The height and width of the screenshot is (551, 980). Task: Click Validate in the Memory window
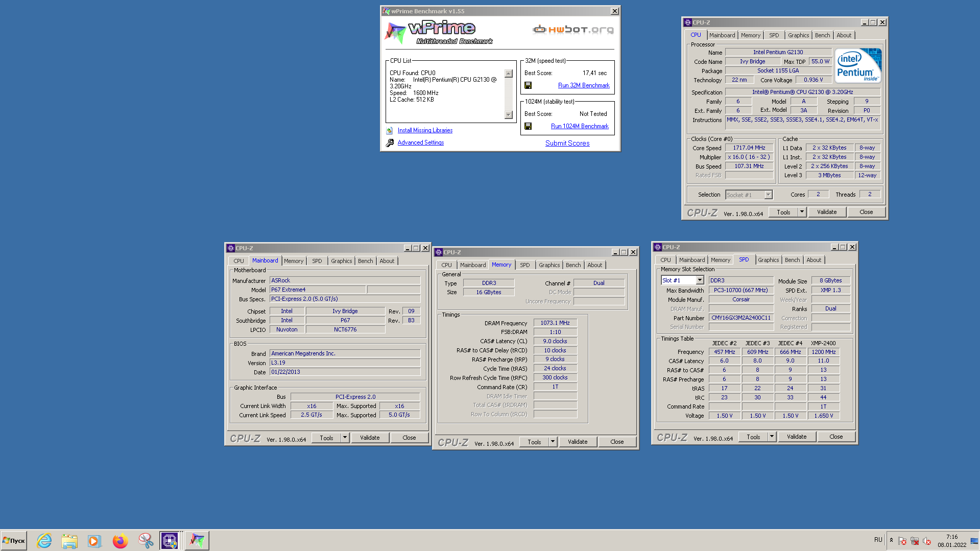(578, 442)
